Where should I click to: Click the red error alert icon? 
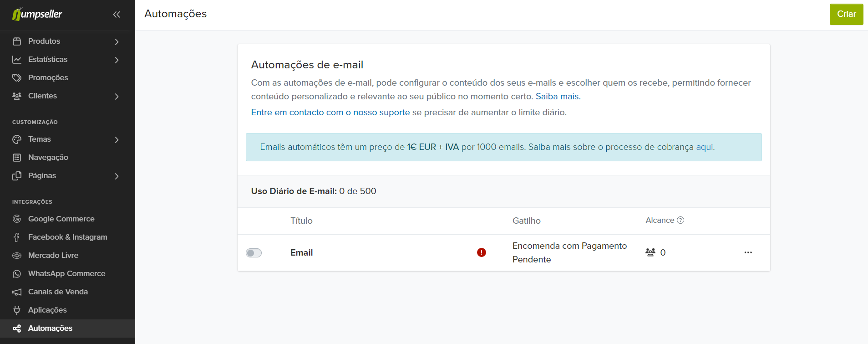click(x=482, y=252)
